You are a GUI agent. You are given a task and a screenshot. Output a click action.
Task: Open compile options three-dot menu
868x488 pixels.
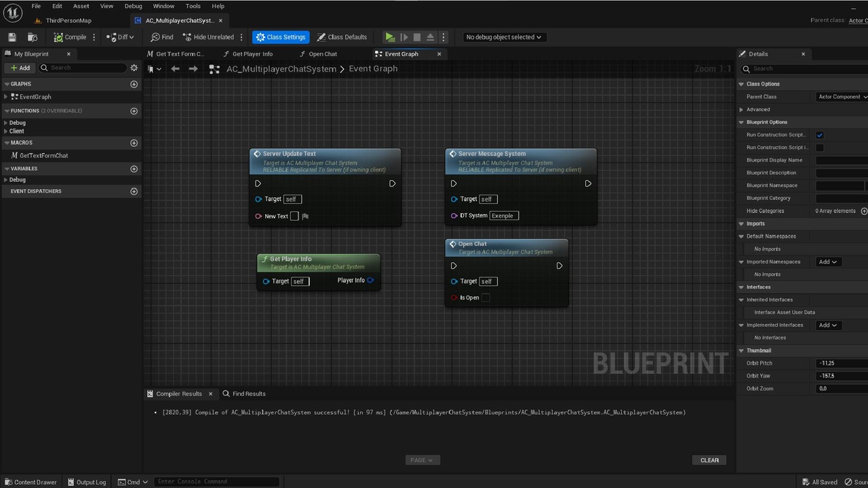(x=94, y=37)
